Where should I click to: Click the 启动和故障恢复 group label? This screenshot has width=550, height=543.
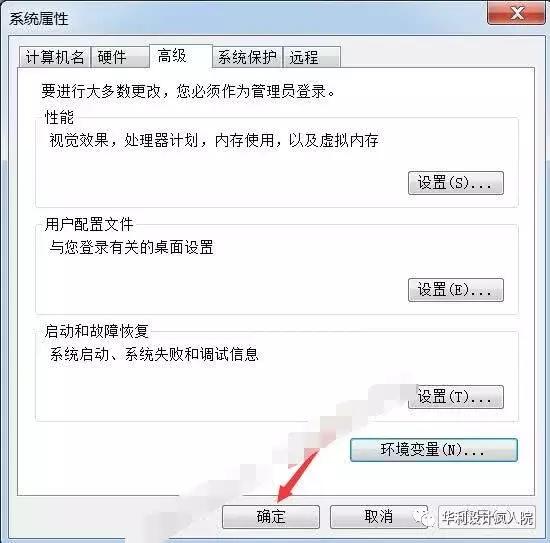coord(97,331)
